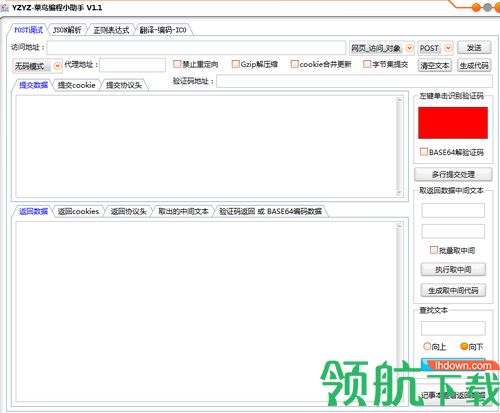Open the JSON解析 tab

[67, 30]
